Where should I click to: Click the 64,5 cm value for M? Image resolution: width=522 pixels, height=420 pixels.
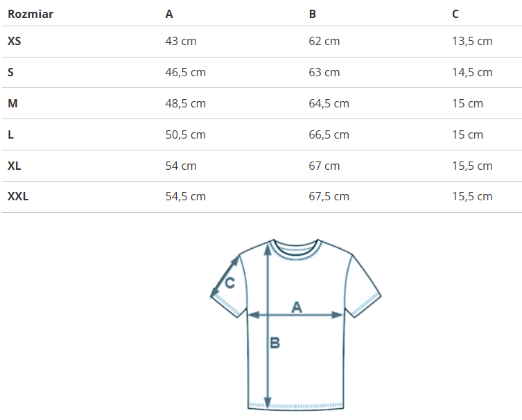(x=329, y=104)
